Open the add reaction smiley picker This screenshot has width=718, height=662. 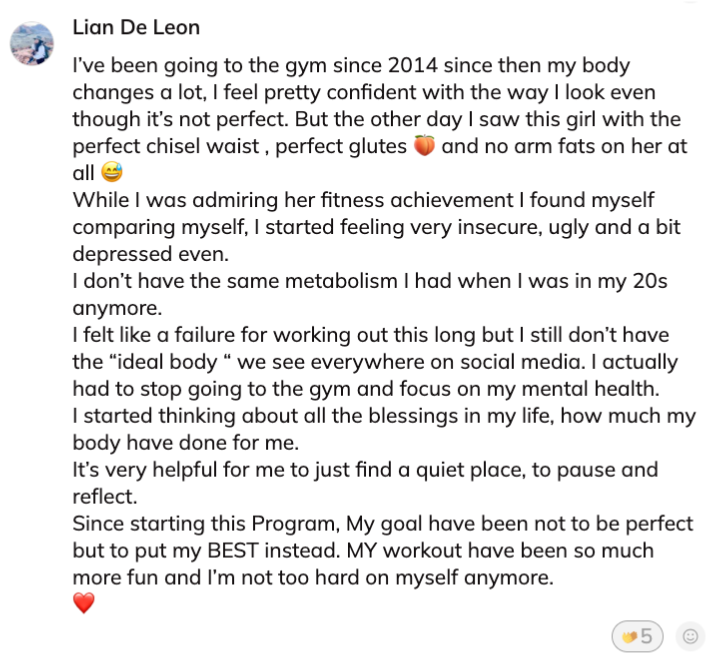coord(689,635)
